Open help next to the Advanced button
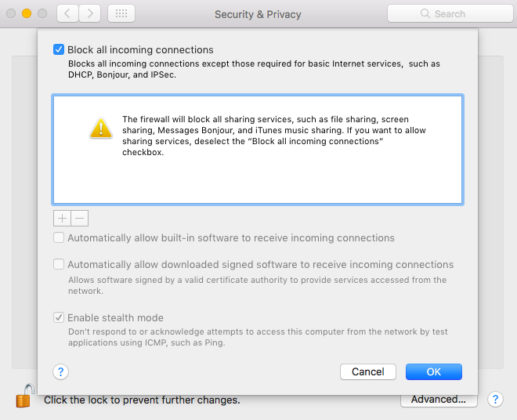517x420 pixels. click(495, 399)
